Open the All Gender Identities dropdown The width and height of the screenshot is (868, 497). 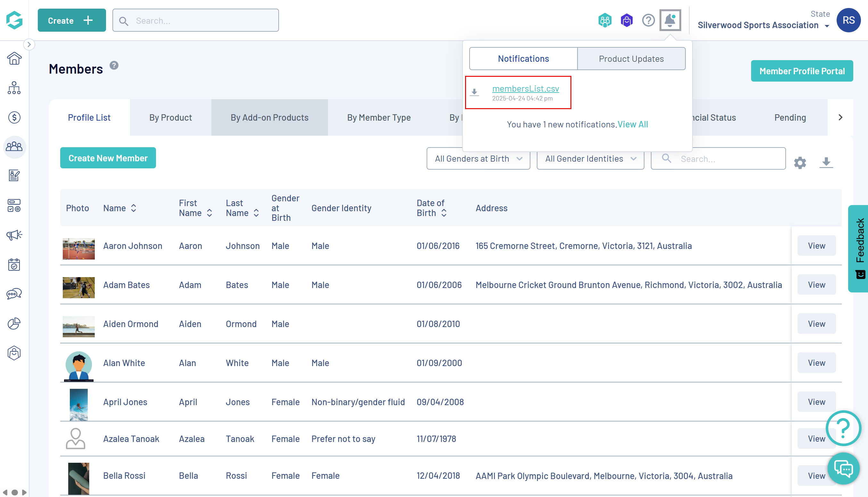590,159
